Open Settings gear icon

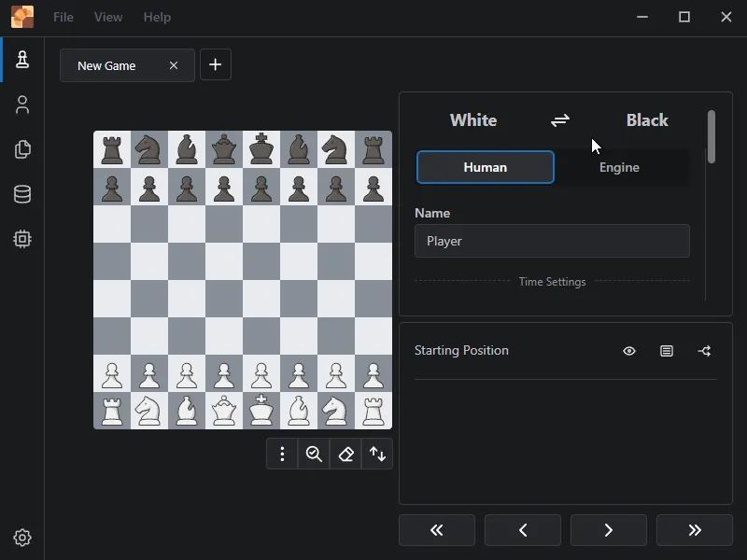coord(22,538)
